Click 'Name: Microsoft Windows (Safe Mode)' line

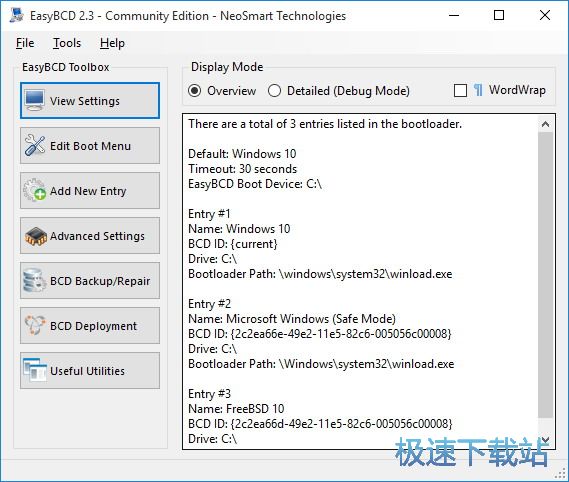(x=292, y=319)
